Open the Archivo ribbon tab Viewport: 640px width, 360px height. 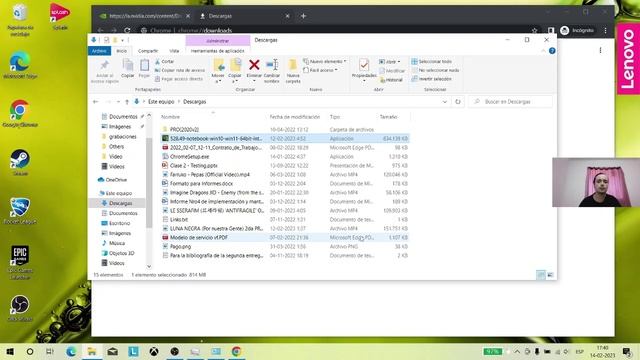99,51
